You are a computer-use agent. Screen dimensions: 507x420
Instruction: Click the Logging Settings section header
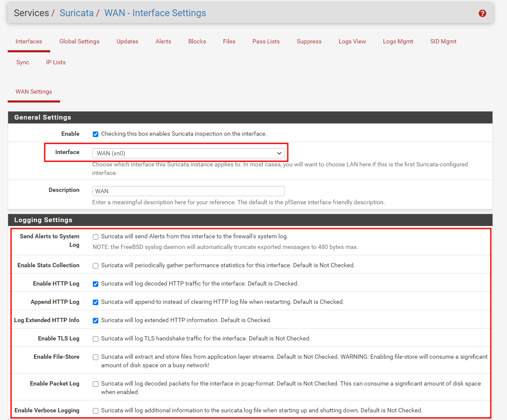click(x=250, y=220)
